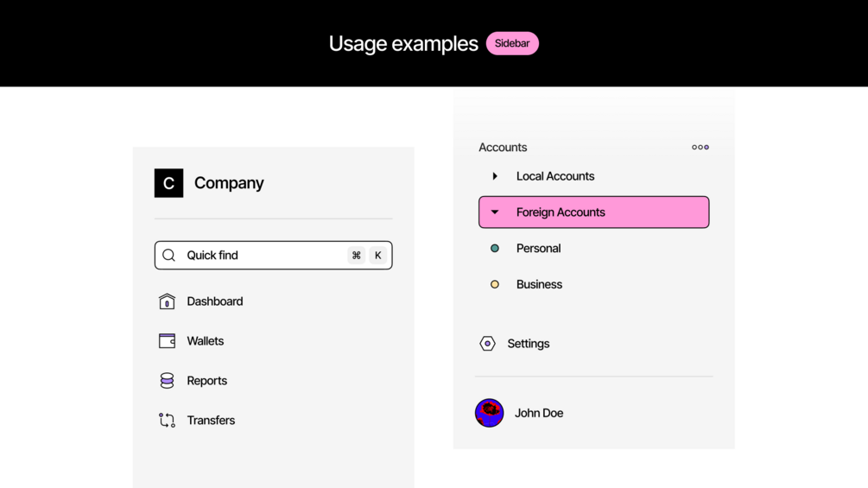The height and width of the screenshot is (488, 868).
Task: Open the Reports menu item
Action: [x=206, y=381]
